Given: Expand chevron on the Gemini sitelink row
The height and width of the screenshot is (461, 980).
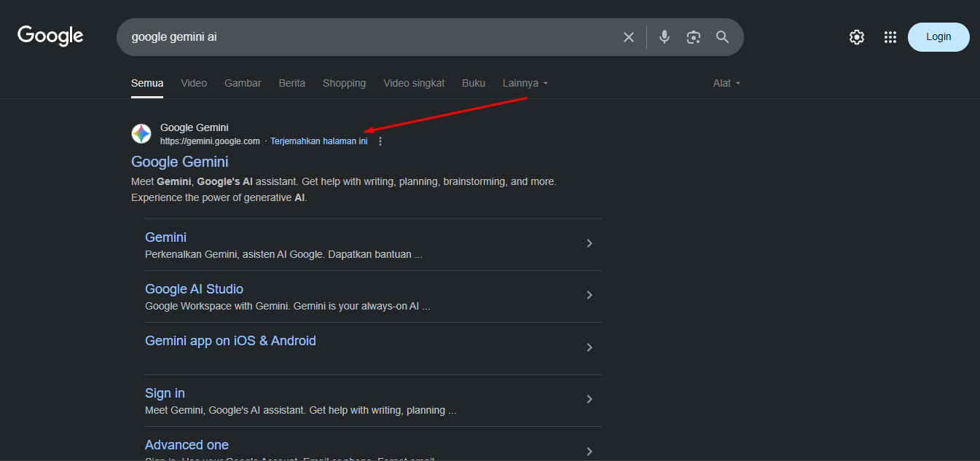Looking at the screenshot, I should 589,243.
